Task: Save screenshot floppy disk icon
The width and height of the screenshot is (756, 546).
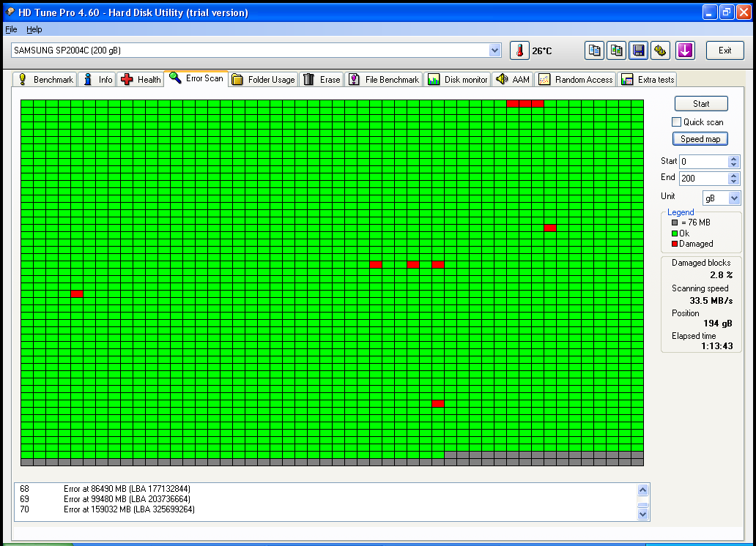Action: click(x=638, y=51)
